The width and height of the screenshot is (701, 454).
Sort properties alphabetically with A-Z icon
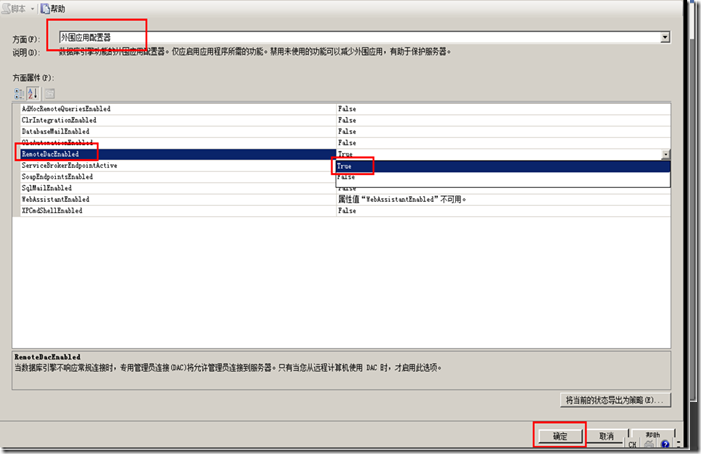[33, 93]
